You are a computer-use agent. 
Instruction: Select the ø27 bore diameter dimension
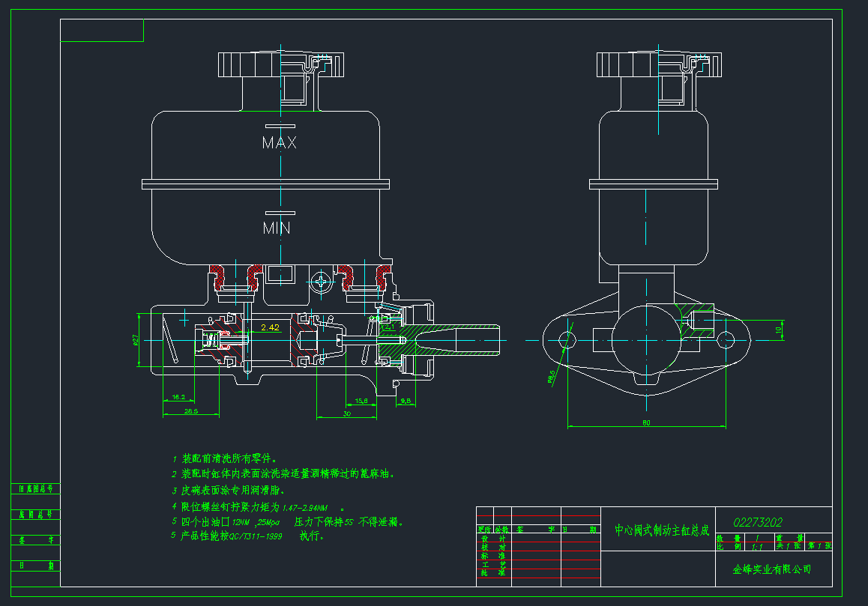136,339
